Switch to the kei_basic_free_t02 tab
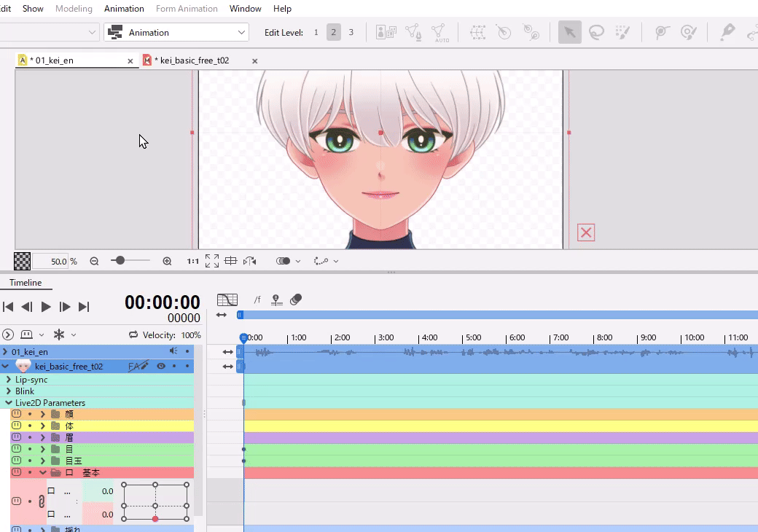Viewport: 758px width, 532px height. tap(195, 60)
